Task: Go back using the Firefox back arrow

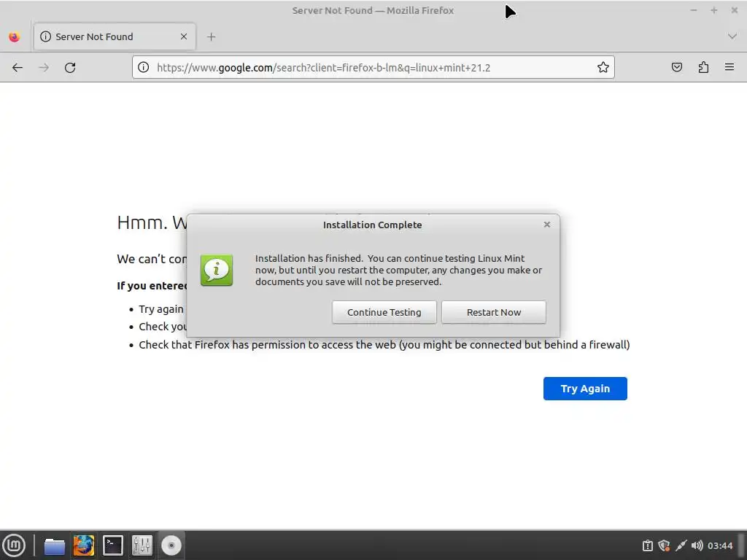Action: tap(18, 68)
